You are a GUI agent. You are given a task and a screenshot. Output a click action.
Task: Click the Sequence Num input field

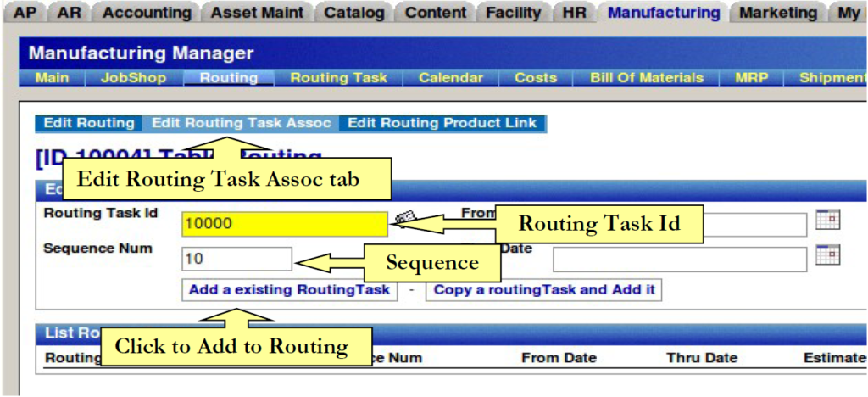coord(236,259)
